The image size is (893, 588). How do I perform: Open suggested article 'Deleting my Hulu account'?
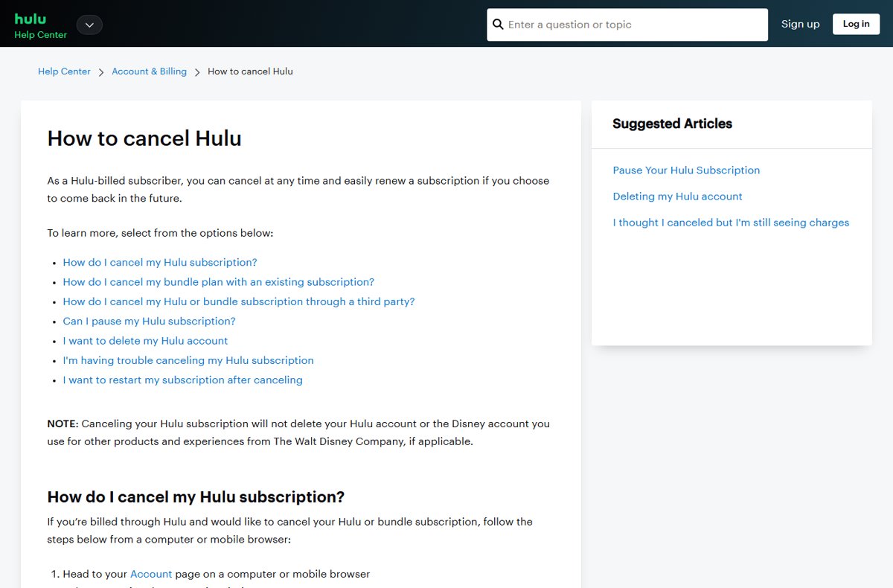(x=677, y=196)
